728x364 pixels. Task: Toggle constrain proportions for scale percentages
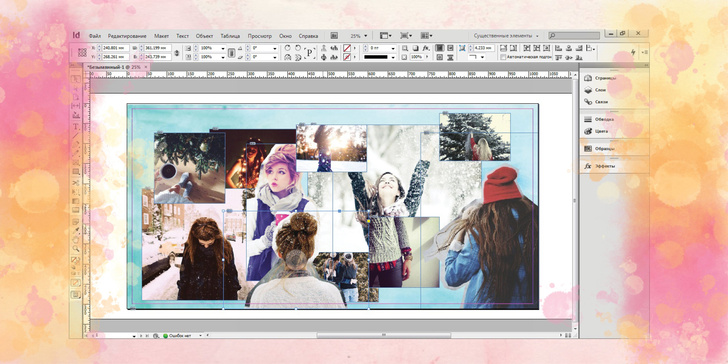(231, 52)
